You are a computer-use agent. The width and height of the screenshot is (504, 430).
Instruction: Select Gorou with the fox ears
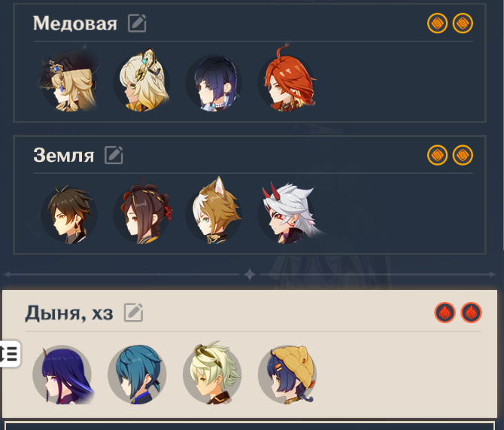pyautogui.click(x=214, y=211)
